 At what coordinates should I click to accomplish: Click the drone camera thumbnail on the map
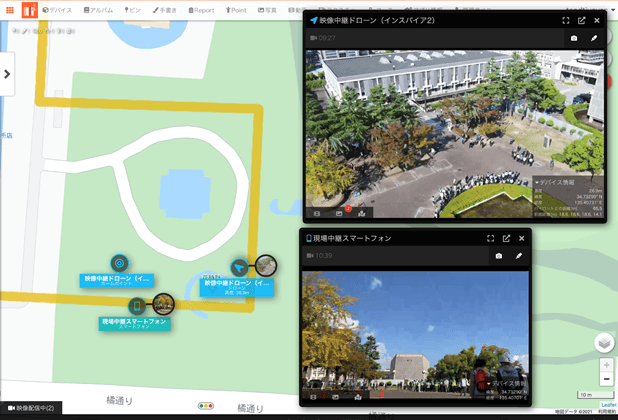click(x=266, y=265)
